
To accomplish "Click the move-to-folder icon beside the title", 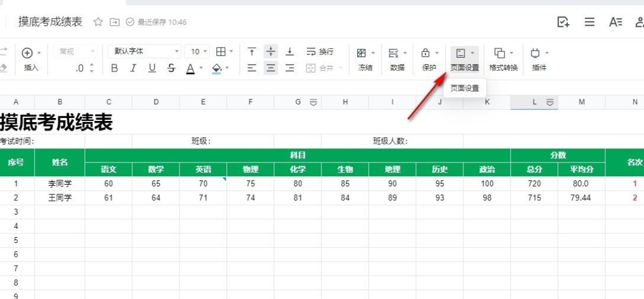I will pos(114,22).
